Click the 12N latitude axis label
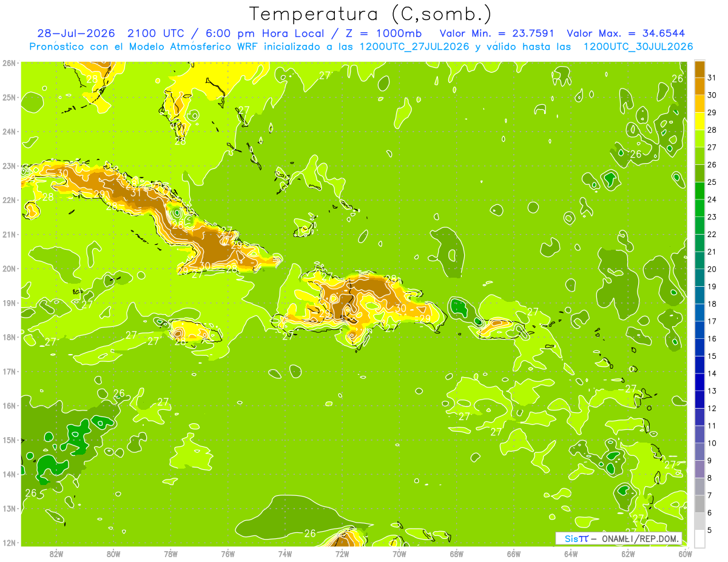This screenshot has width=728, height=562. pos(9,543)
